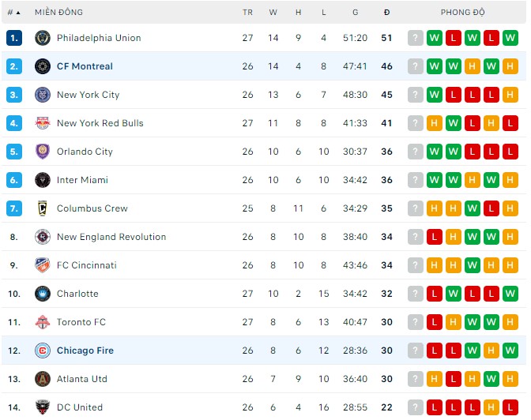Click the New York Red Bulls logo
The width and height of the screenshot is (531, 420).
pyautogui.click(x=43, y=123)
